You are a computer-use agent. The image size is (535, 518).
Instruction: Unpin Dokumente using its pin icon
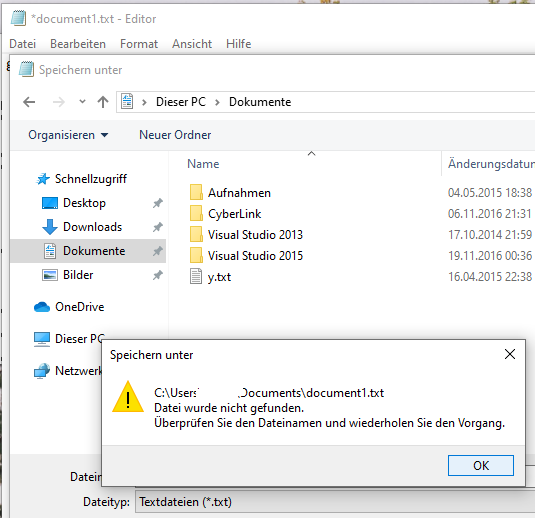coord(157,251)
